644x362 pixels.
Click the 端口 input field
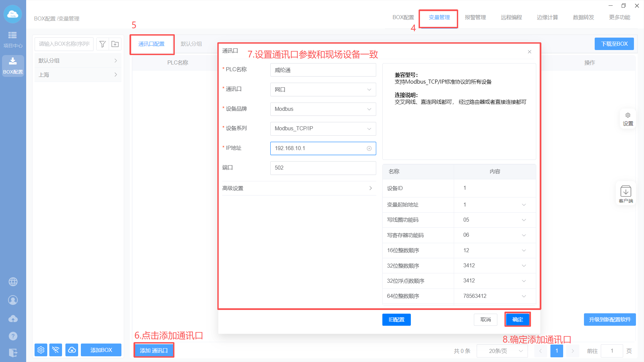tap(323, 168)
